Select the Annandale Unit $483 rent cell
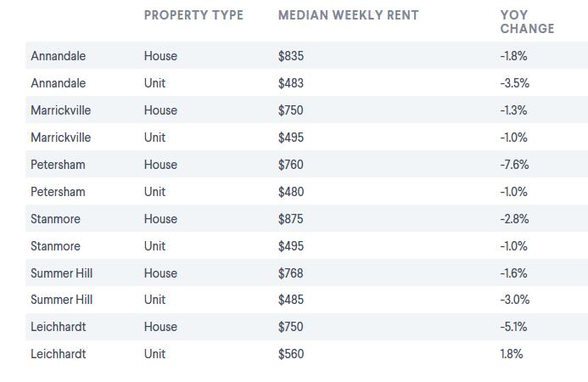The image size is (588, 382). [291, 83]
